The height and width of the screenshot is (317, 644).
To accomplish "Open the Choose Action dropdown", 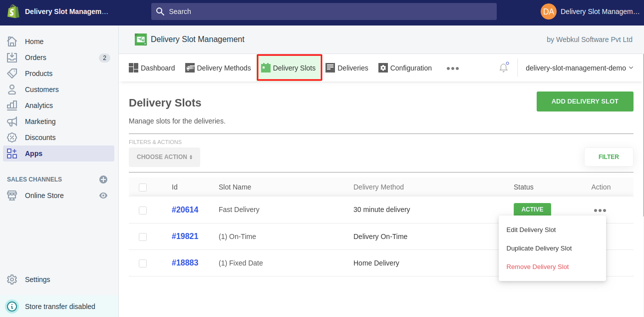I will point(165,157).
